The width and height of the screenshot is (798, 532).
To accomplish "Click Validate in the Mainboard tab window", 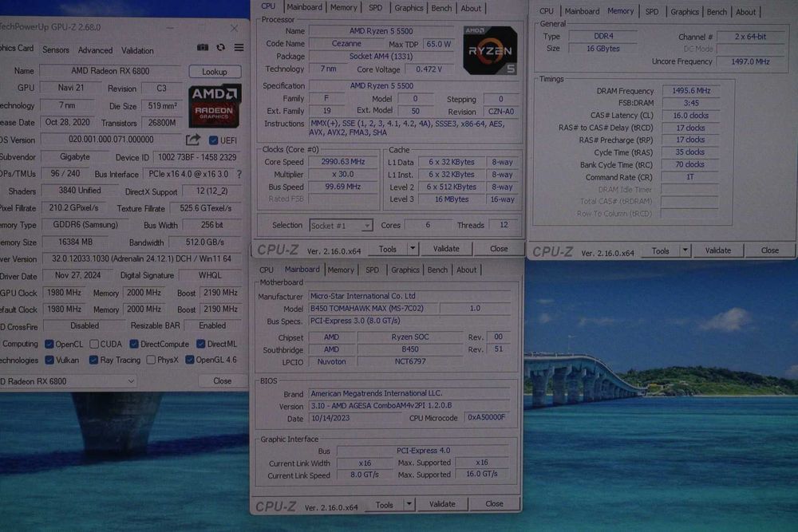I will [x=442, y=504].
